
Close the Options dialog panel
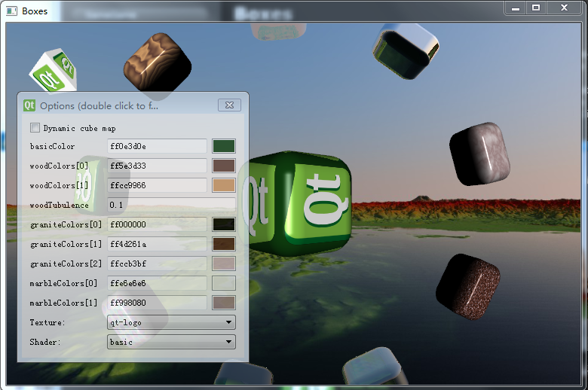(x=229, y=105)
